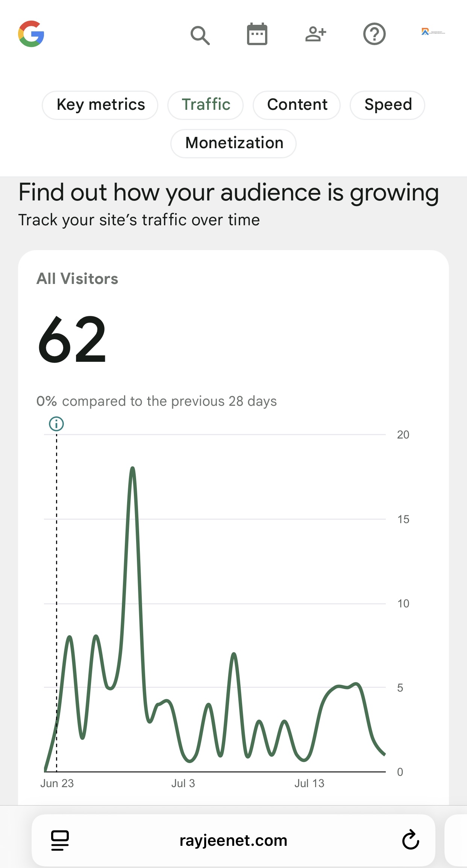The width and height of the screenshot is (467, 868).
Task: Click the chart info circle icon
Action: point(56,424)
